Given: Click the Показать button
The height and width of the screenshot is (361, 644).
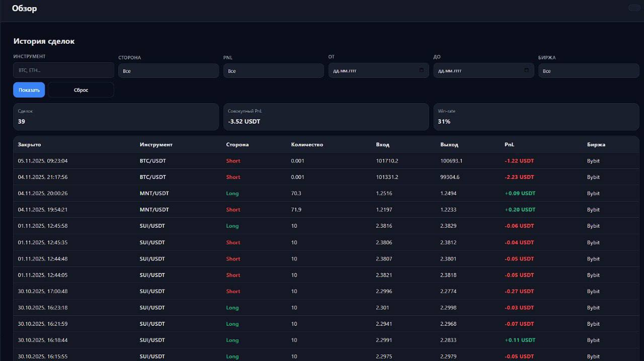Looking at the screenshot, I should (29, 90).
